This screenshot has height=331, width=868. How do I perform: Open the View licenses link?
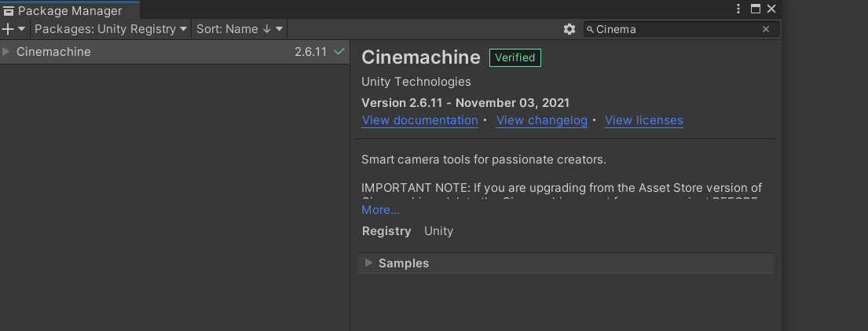[644, 120]
